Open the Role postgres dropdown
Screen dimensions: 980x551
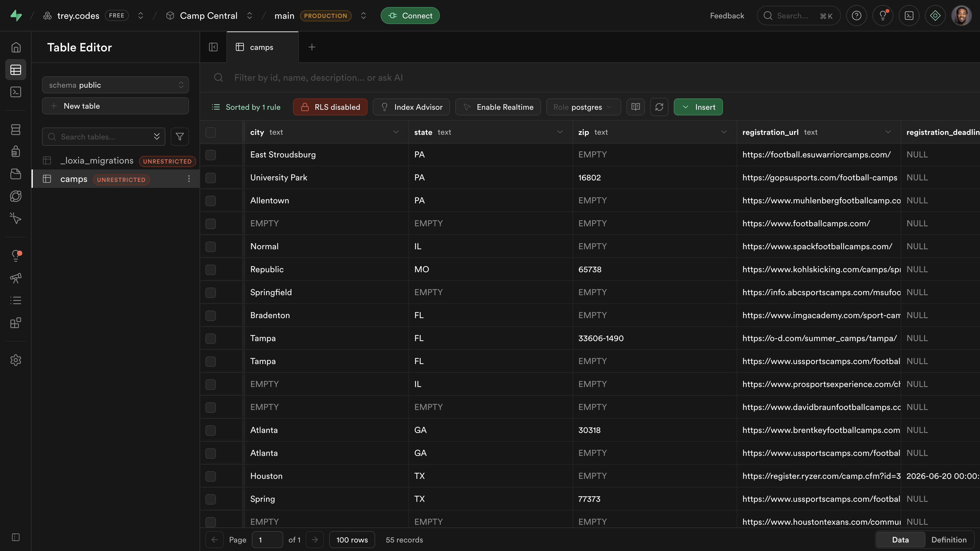point(583,107)
